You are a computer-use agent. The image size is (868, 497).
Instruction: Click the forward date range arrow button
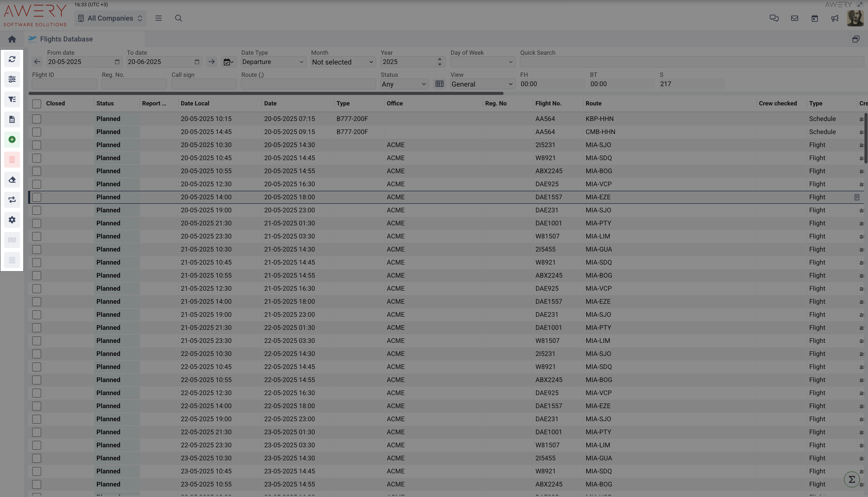(x=212, y=62)
